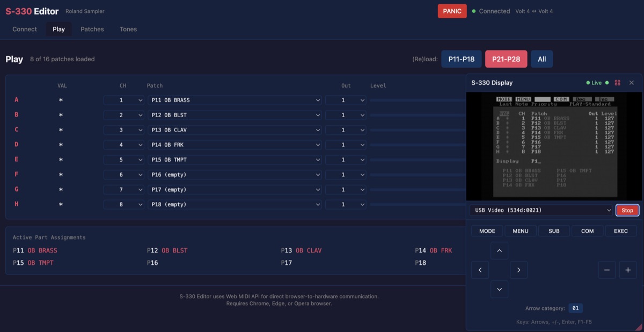Open patch dropdown for part A
This screenshot has width=644, height=332.
point(235,100)
